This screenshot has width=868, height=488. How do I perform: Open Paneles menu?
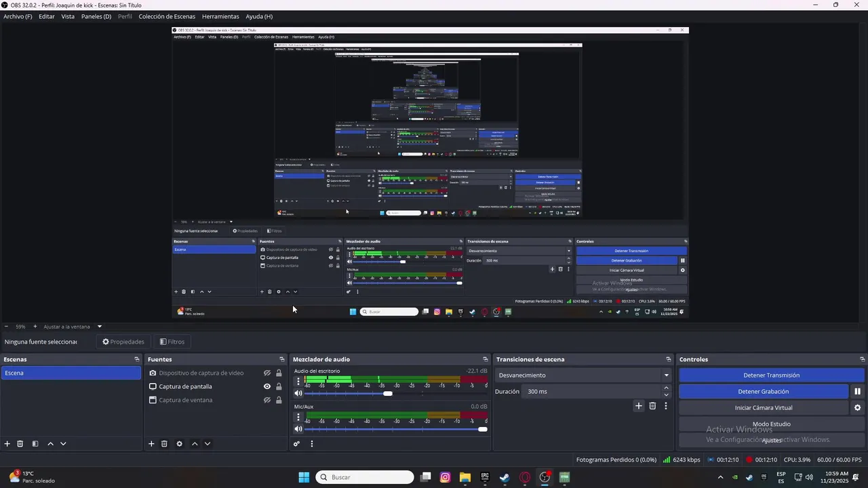[96, 16]
